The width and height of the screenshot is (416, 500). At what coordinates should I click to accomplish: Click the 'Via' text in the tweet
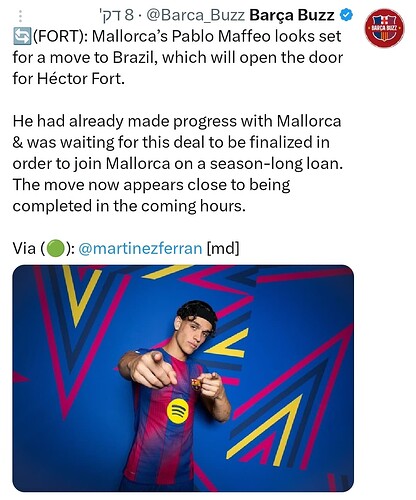coord(24,249)
